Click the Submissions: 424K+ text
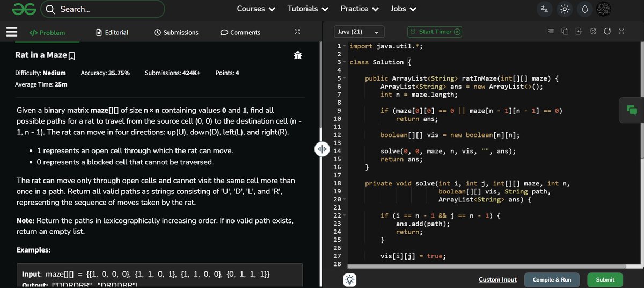Image resolution: width=644 pixels, height=288 pixels. 172,73
